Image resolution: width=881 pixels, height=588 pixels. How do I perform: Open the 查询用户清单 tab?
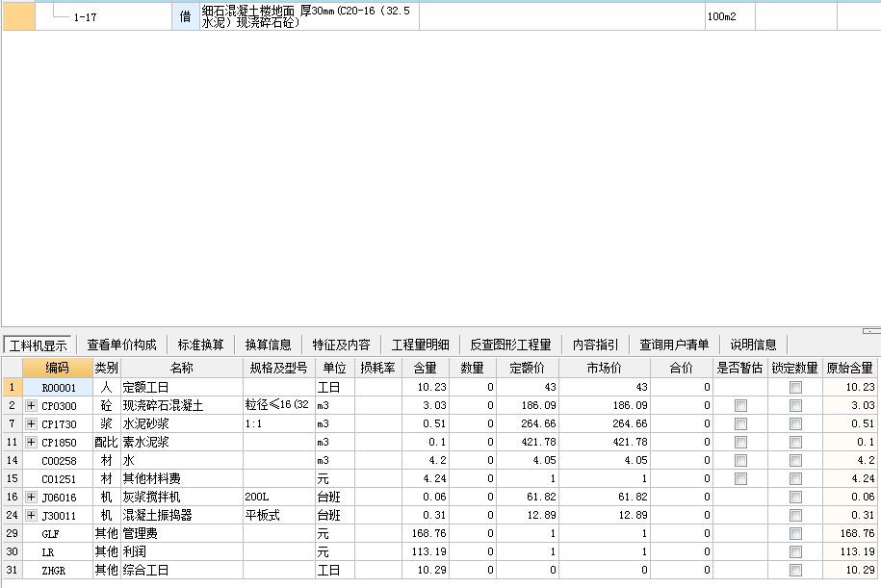pyautogui.click(x=674, y=345)
